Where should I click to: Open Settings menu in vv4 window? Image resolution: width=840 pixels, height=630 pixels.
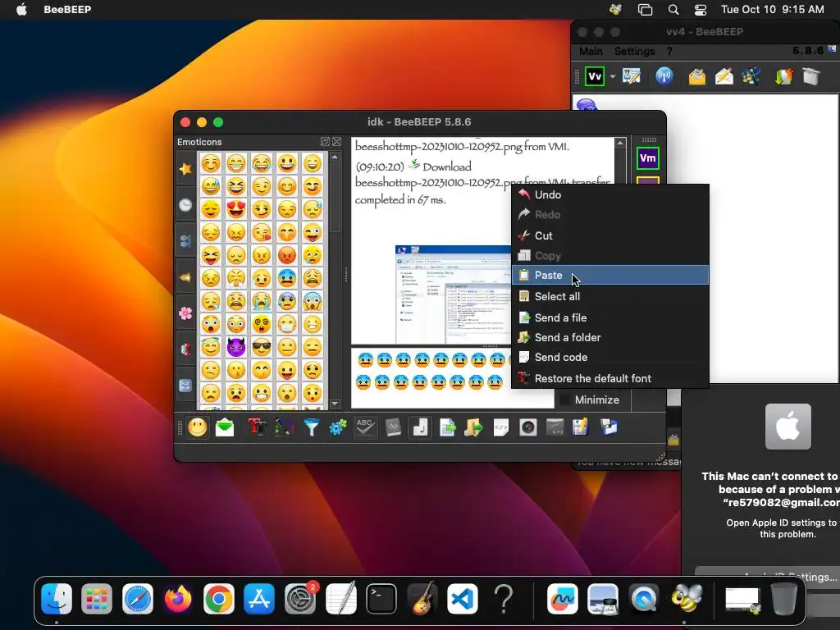[634, 52]
